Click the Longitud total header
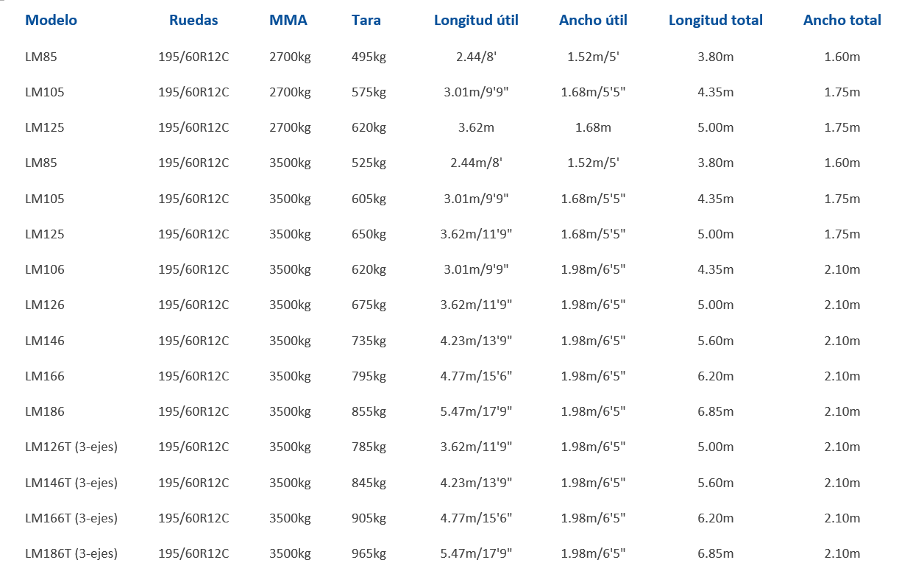924x585 pixels. (715, 21)
